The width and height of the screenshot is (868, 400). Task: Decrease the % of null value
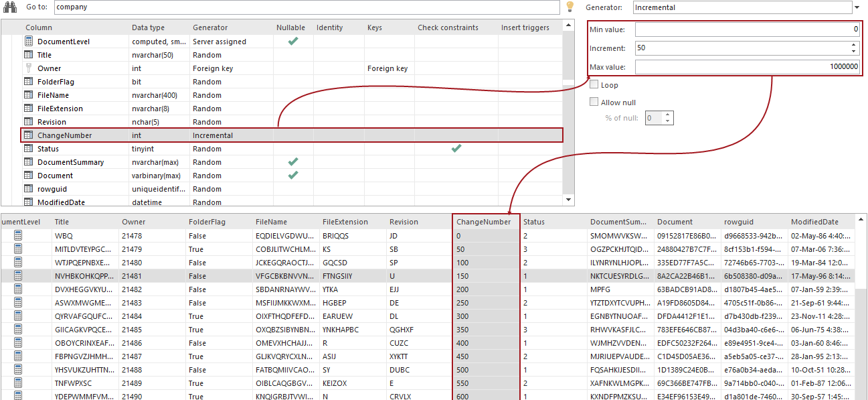(x=668, y=121)
